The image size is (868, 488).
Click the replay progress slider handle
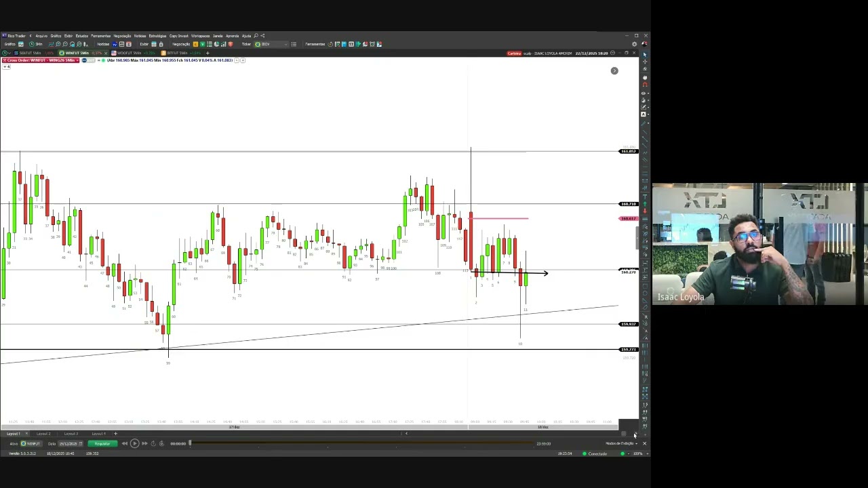point(190,443)
